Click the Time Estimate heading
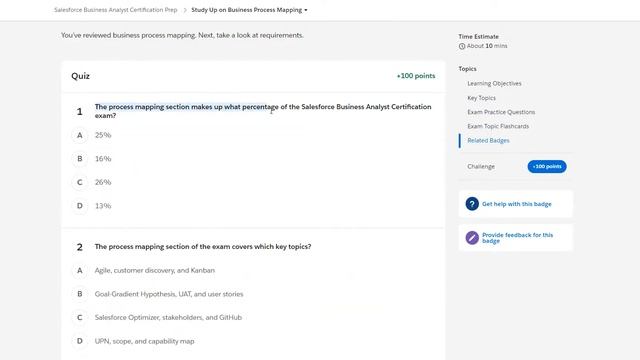The height and width of the screenshot is (360, 640). [478, 36]
